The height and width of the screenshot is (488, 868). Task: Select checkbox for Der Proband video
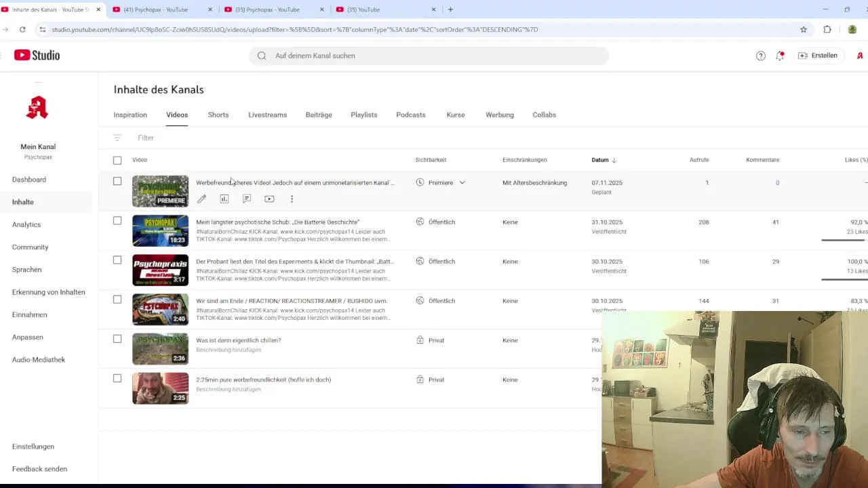tap(117, 260)
